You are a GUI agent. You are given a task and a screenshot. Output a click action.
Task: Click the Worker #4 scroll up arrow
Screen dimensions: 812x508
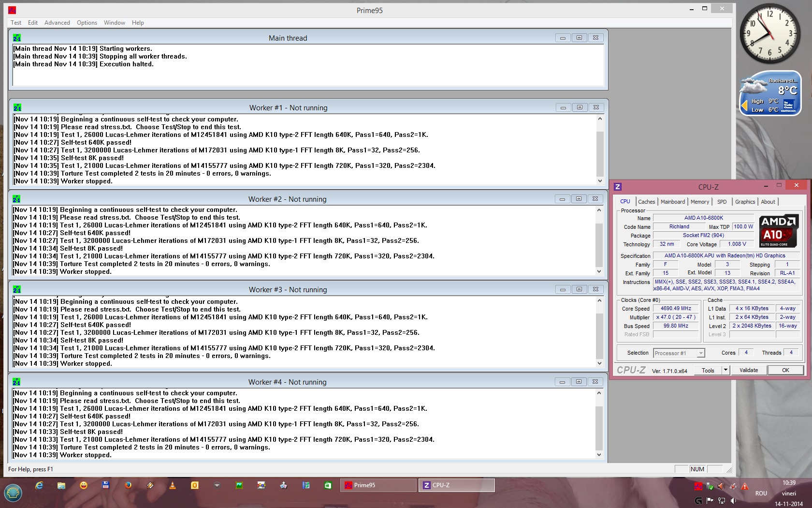point(599,393)
